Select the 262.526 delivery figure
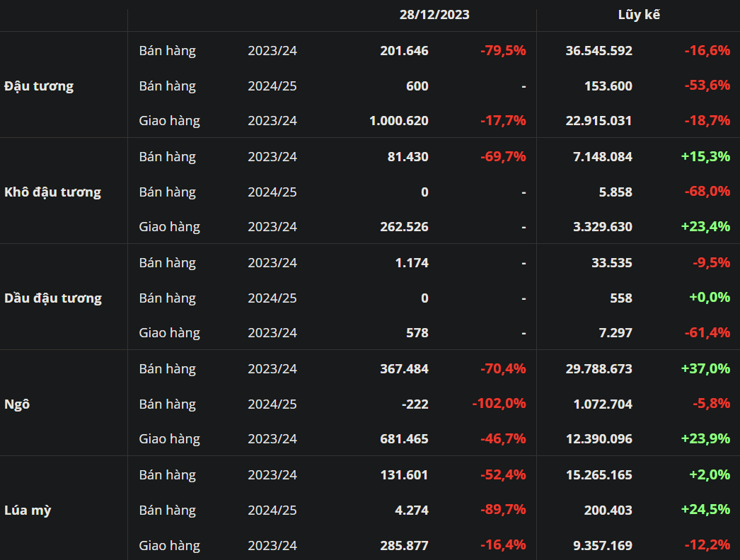Image resolution: width=740 pixels, height=560 pixels. pos(404,227)
